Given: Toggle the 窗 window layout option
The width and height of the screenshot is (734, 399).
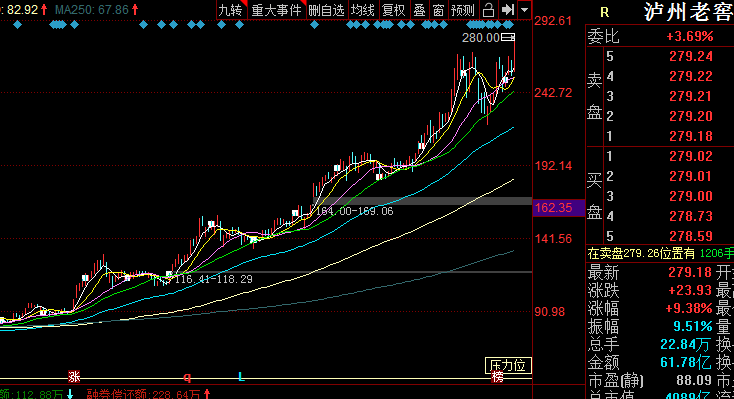Looking at the screenshot, I should coord(438,10).
